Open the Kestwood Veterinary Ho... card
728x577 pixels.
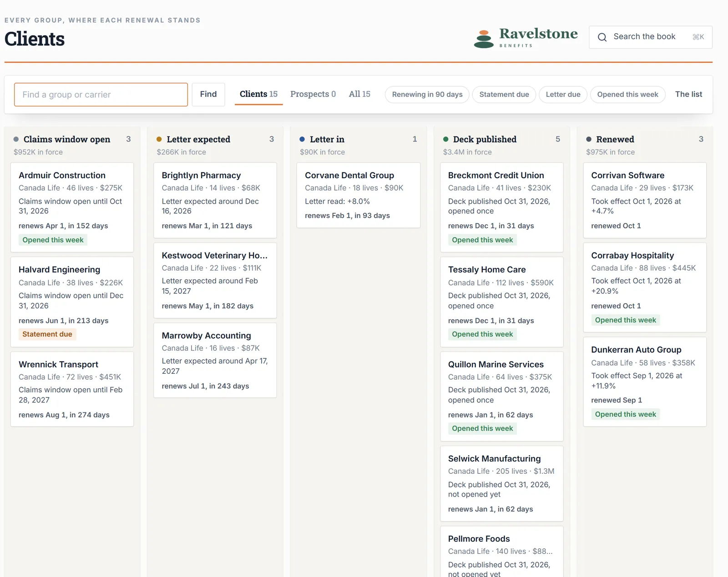(215, 281)
